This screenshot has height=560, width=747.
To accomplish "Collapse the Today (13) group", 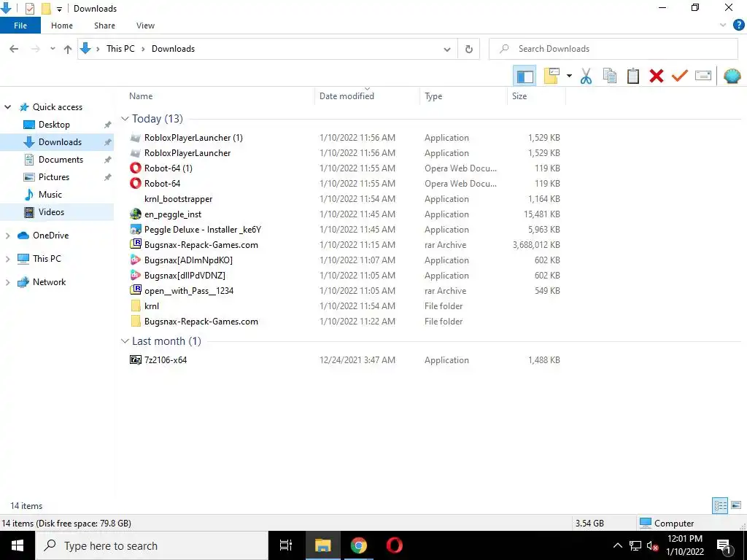I will pyautogui.click(x=125, y=119).
